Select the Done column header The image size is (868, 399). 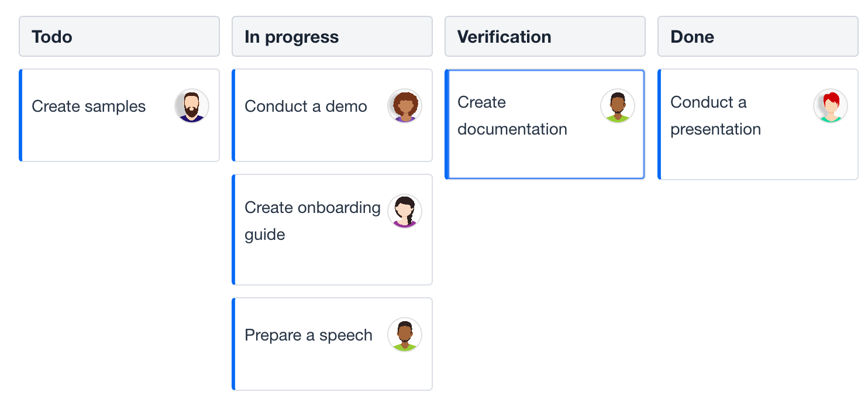coord(758,36)
